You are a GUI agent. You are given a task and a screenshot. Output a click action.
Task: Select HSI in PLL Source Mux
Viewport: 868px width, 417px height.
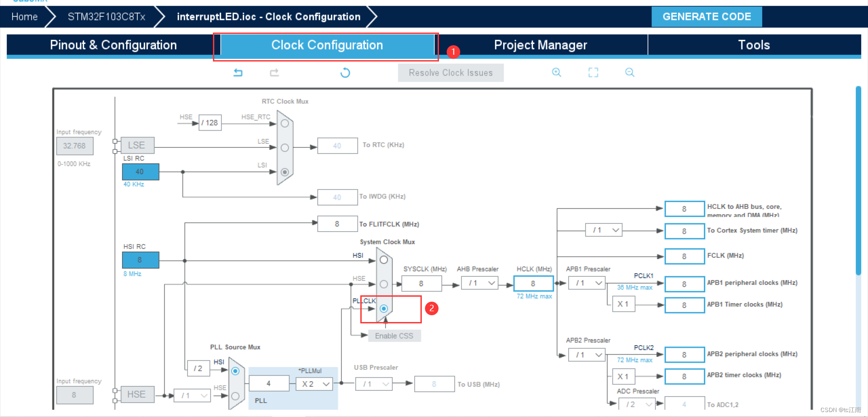tap(235, 371)
